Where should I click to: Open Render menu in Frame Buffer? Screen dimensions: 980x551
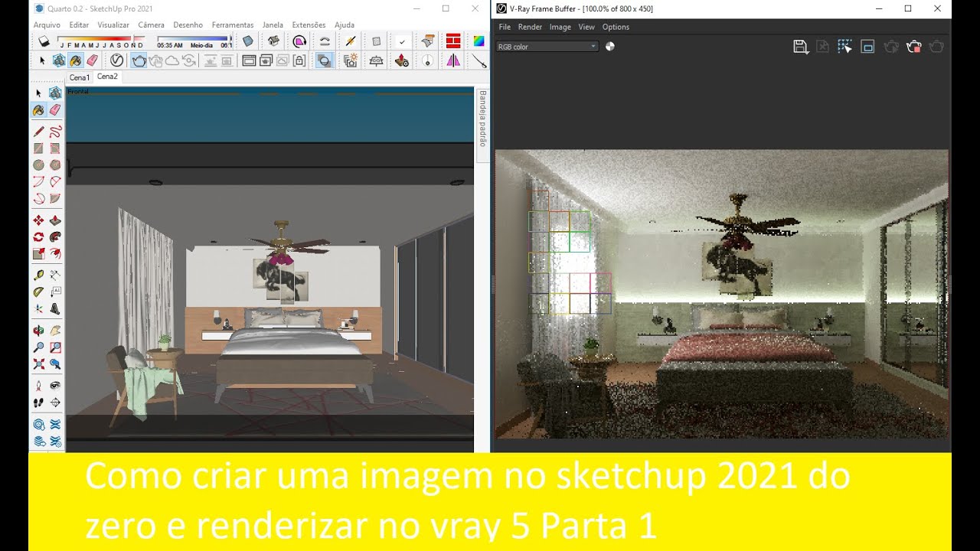[x=530, y=27]
